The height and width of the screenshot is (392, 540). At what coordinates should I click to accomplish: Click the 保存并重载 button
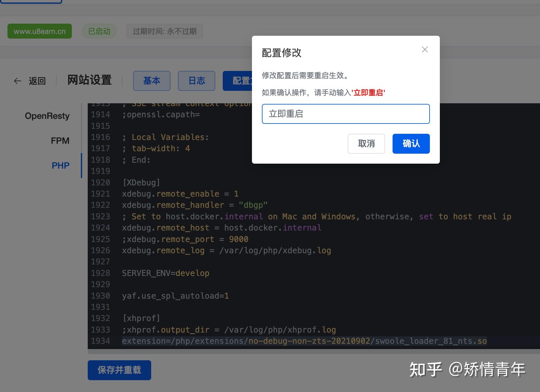(119, 370)
